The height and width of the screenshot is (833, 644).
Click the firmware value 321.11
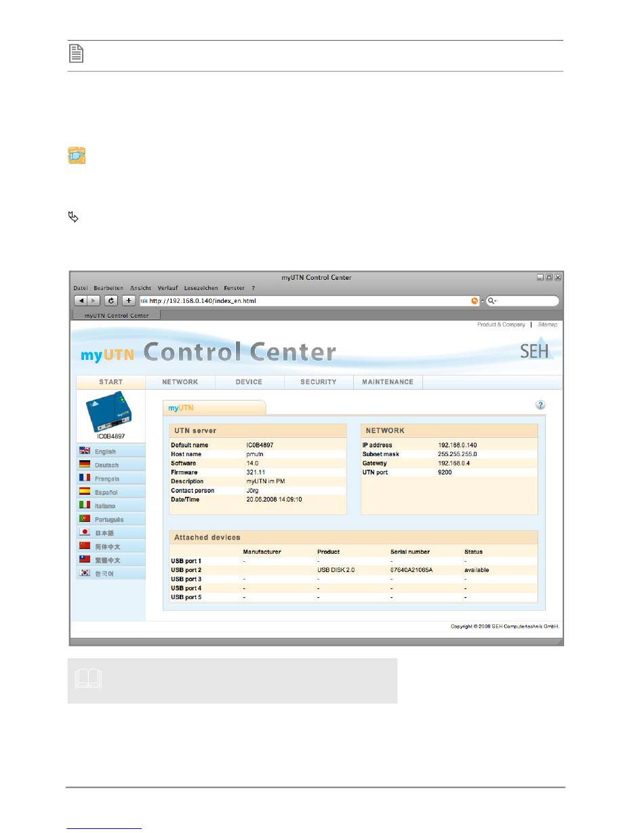[254, 472]
